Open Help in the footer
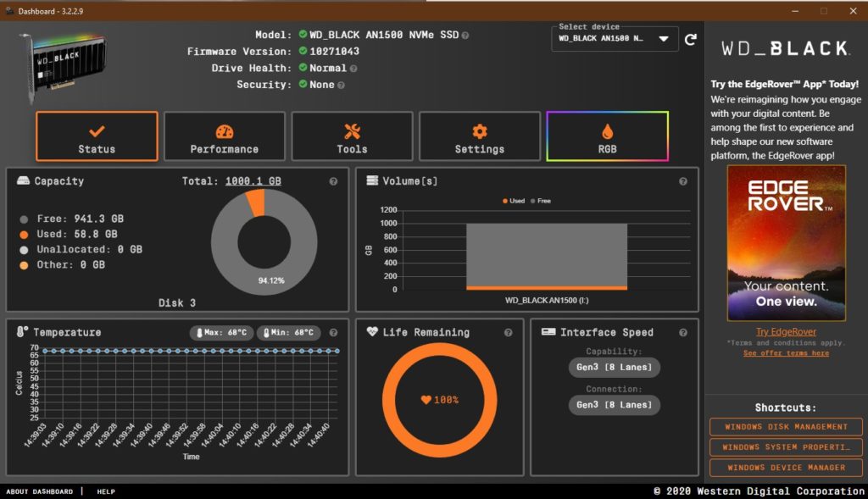 click(106, 491)
